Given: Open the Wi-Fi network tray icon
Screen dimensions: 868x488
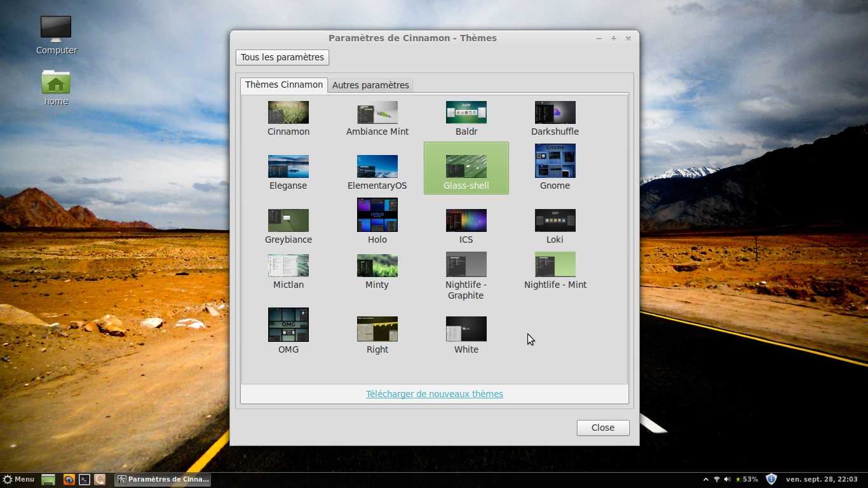Looking at the screenshot, I should coord(717,479).
